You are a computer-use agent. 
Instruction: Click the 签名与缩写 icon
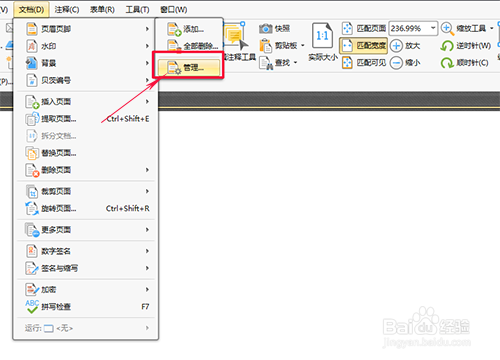tap(32, 268)
